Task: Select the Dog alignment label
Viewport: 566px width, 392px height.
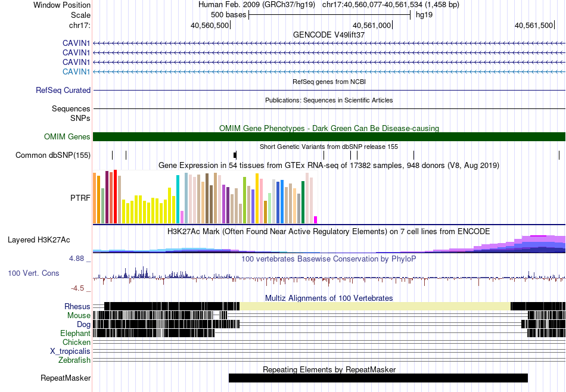Action: pyautogui.click(x=83, y=325)
